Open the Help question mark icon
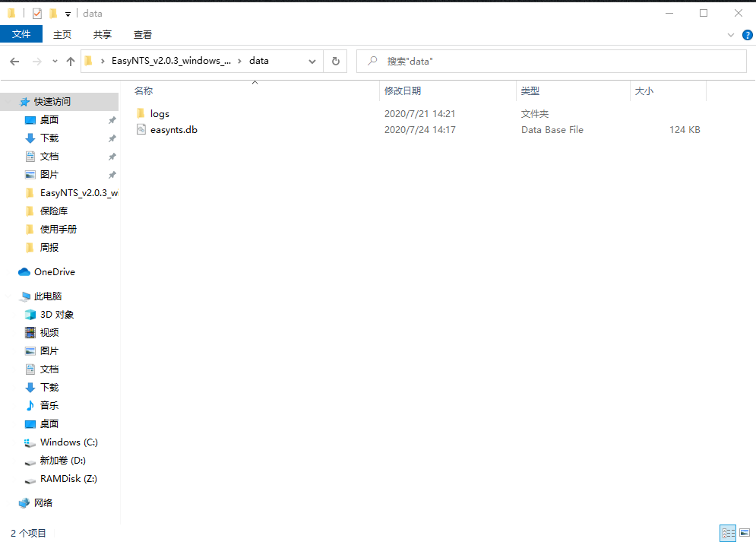 (748, 35)
